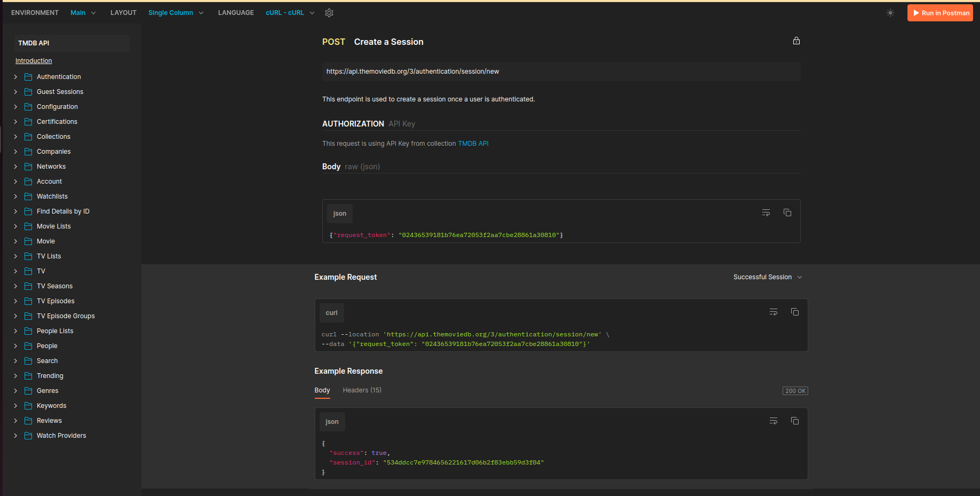
Task: Open the Watch Providers sidebar item
Action: click(x=61, y=436)
